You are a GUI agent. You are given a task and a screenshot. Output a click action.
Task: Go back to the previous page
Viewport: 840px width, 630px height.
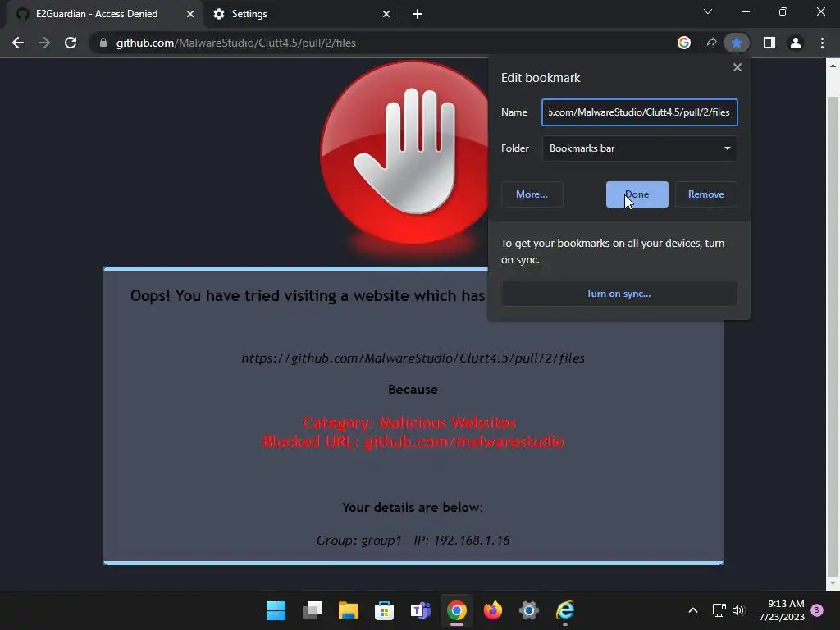coord(18,43)
